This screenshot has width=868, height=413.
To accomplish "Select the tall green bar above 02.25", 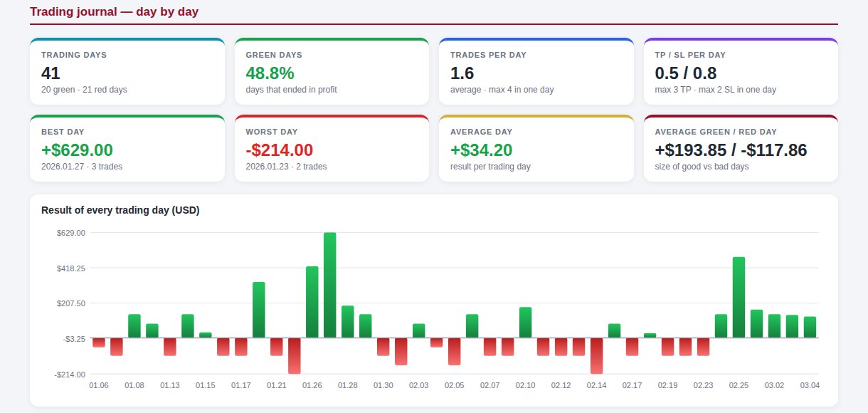I will (739, 297).
